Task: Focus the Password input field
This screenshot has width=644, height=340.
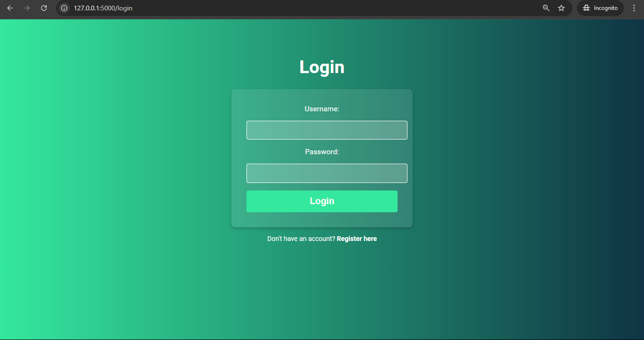Action: 327,173
